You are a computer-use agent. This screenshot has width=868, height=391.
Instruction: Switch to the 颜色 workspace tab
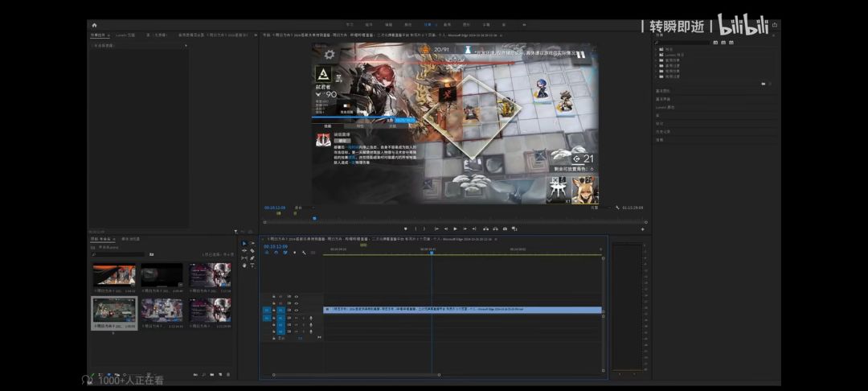(408, 25)
